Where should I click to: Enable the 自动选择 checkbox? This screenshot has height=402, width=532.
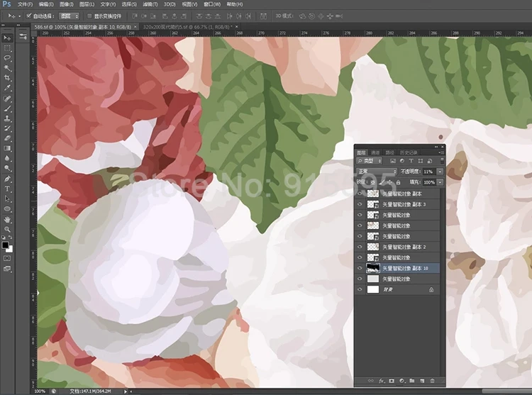click(28, 16)
